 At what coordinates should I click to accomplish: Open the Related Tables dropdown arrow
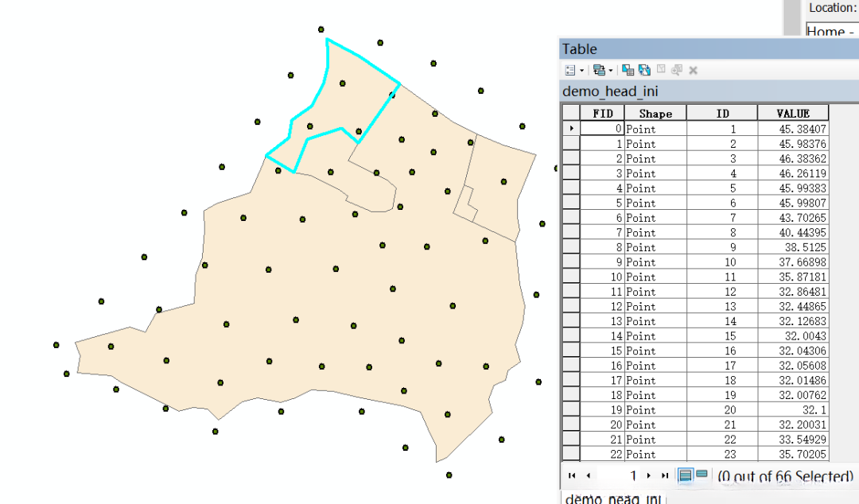point(609,69)
